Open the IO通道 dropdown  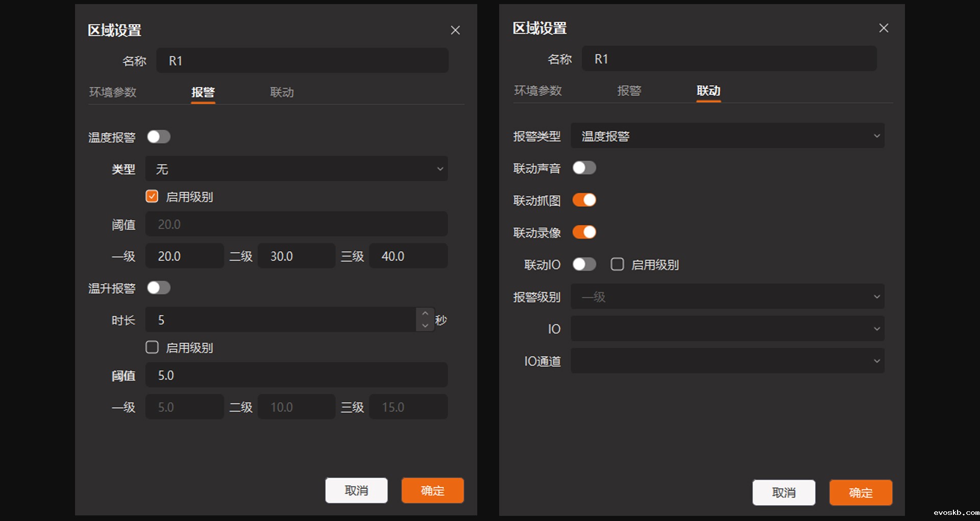pos(727,361)
